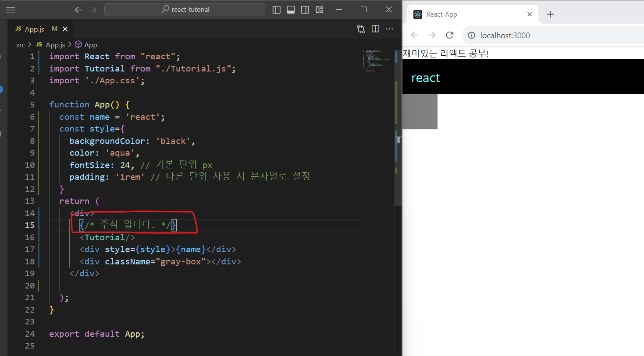
Task: Select the React App browser tab
Action: tap(473, 14)
